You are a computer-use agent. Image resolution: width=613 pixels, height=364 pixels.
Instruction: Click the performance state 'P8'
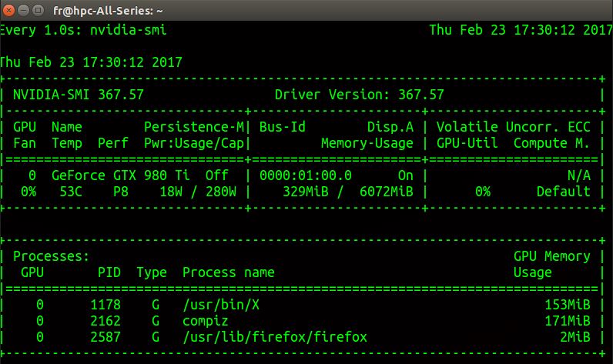point(121,192)
